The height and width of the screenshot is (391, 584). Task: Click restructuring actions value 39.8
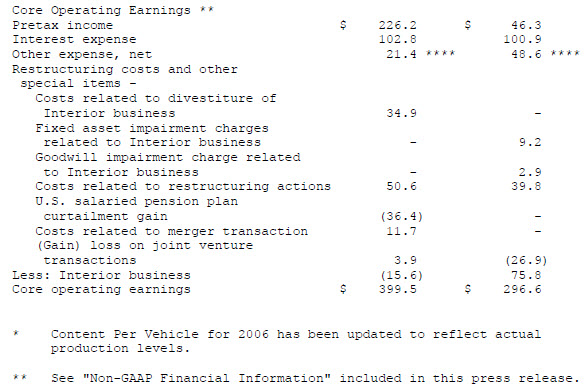[526, 186]
